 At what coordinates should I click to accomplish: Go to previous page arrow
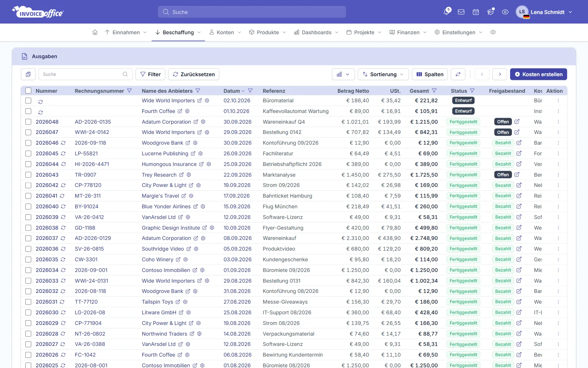482,74
